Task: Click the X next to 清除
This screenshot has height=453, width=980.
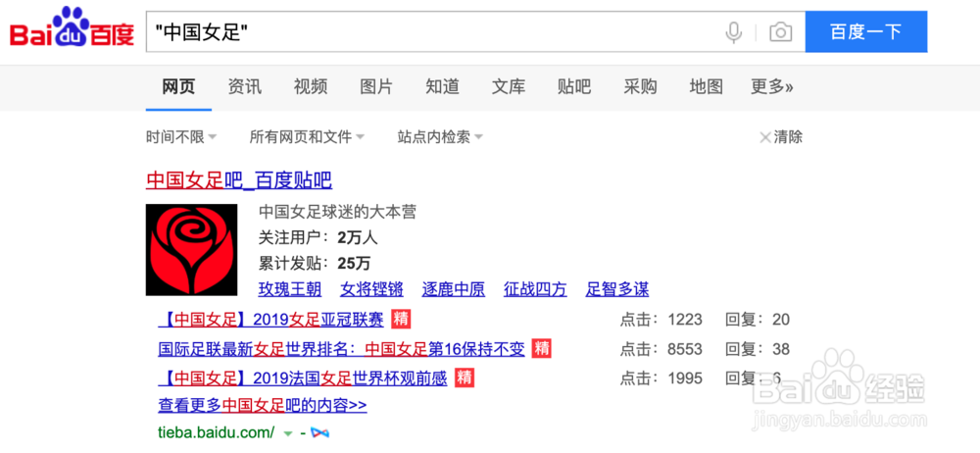Action: point(764,137)
